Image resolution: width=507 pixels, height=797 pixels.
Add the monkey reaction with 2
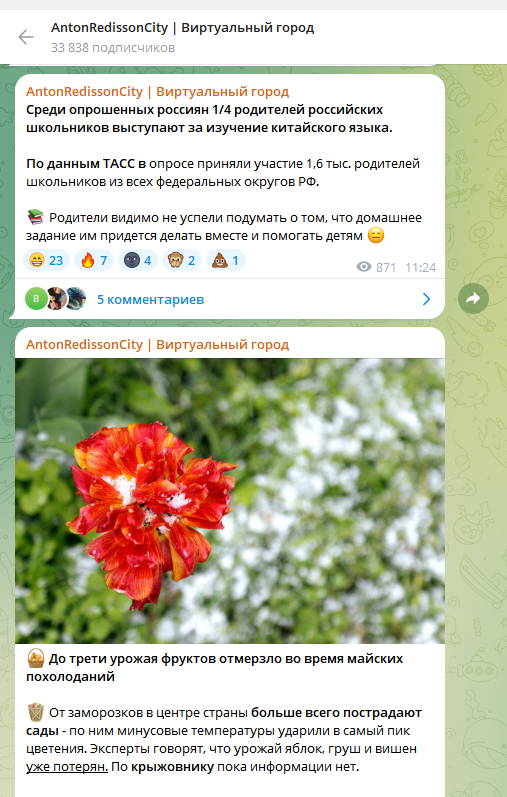(182, 261)
